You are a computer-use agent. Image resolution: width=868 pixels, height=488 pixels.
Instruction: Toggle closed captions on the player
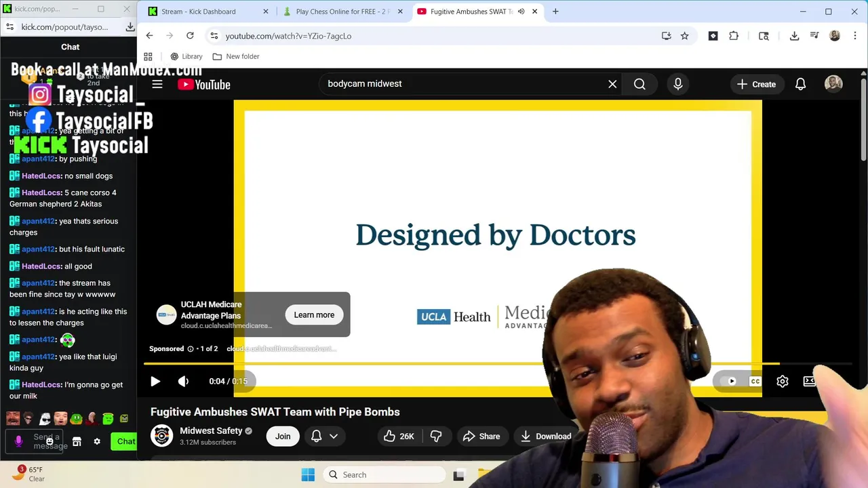[x=755, y=381]
